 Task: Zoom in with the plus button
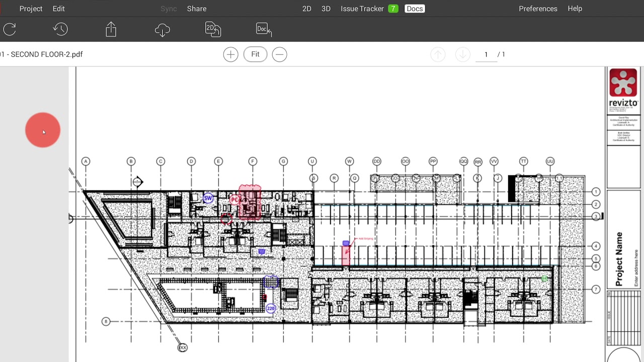pos(230,54)
